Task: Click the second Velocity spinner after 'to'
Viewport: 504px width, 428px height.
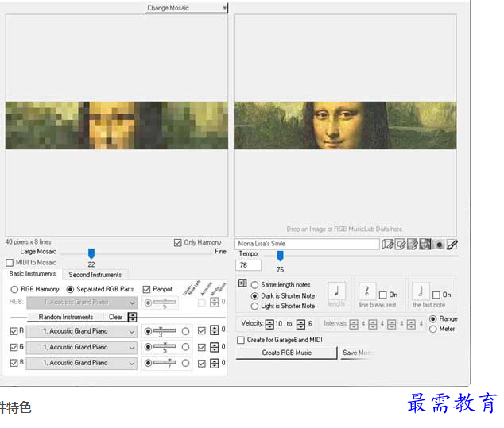Action: tap(300, 324)
